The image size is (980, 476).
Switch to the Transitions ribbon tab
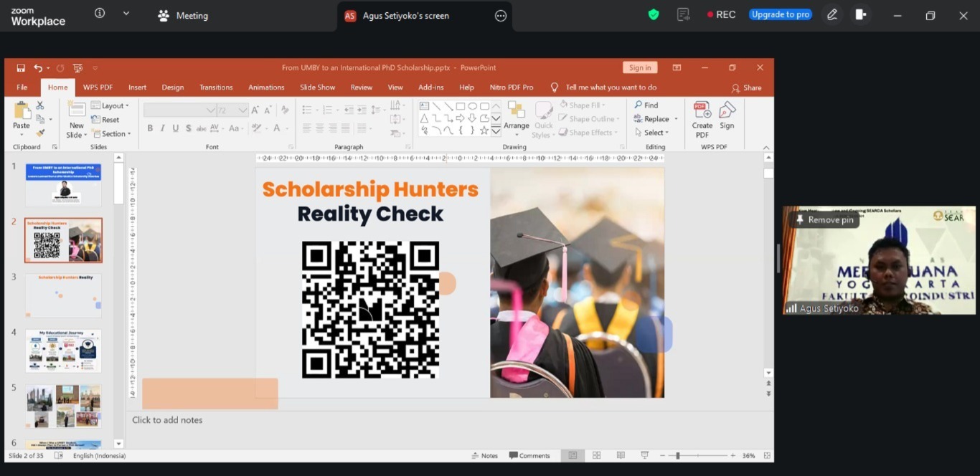tap(216, 87)
